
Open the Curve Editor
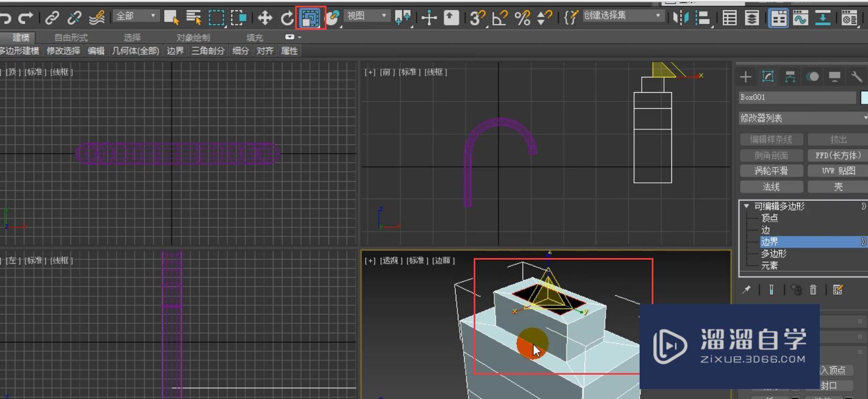pyautogui.click(x=800, y=19)
